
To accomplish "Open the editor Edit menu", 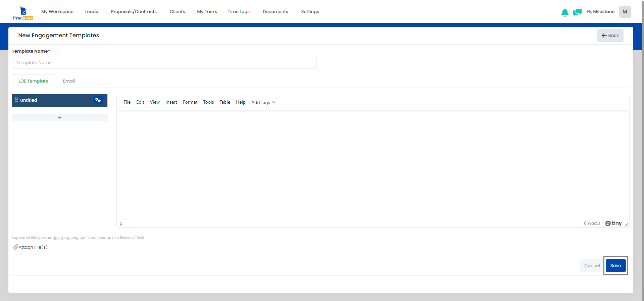I will [x=140, y=102].
